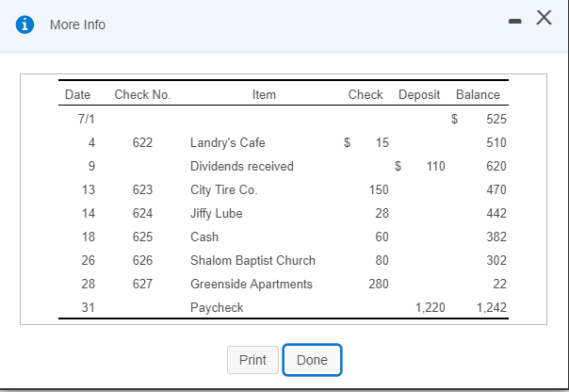Click the Jiffy Lube item
The width and height of the screenshot is (569, 392).
[217, 213]
